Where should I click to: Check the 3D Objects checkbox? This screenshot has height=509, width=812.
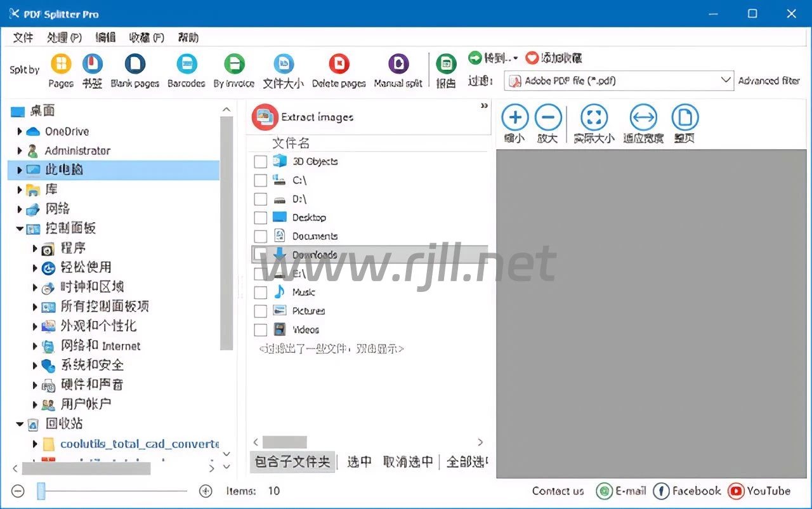(x=260, y=162)
